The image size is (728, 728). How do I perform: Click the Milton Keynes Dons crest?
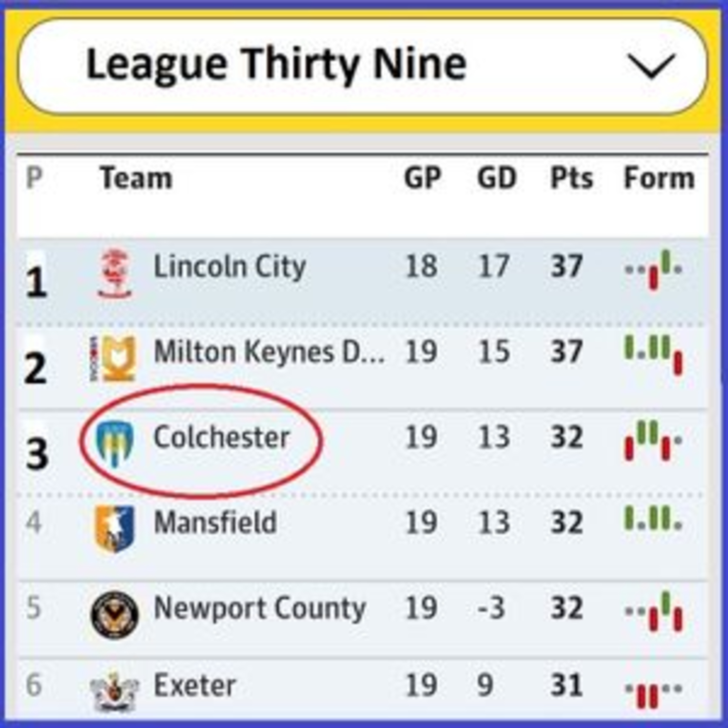tap(113, 358)
